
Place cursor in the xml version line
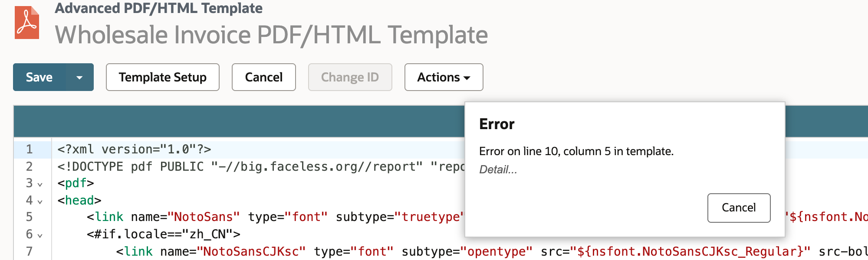click(135, 149)
